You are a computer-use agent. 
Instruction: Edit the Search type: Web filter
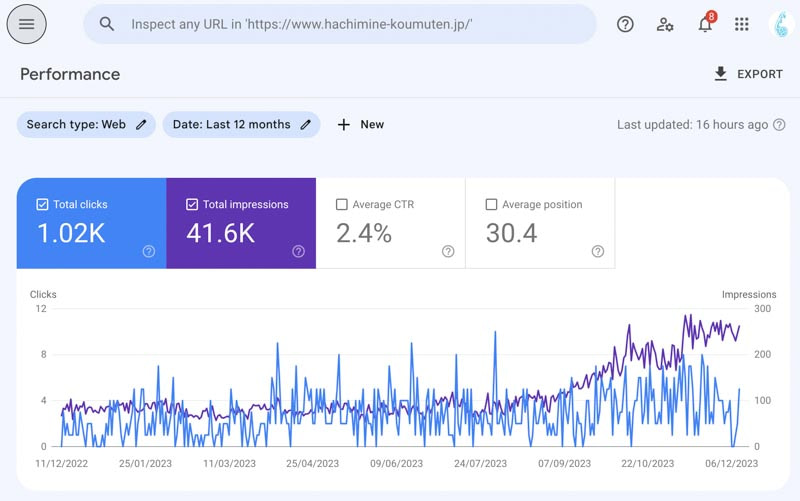click(86, 125)
